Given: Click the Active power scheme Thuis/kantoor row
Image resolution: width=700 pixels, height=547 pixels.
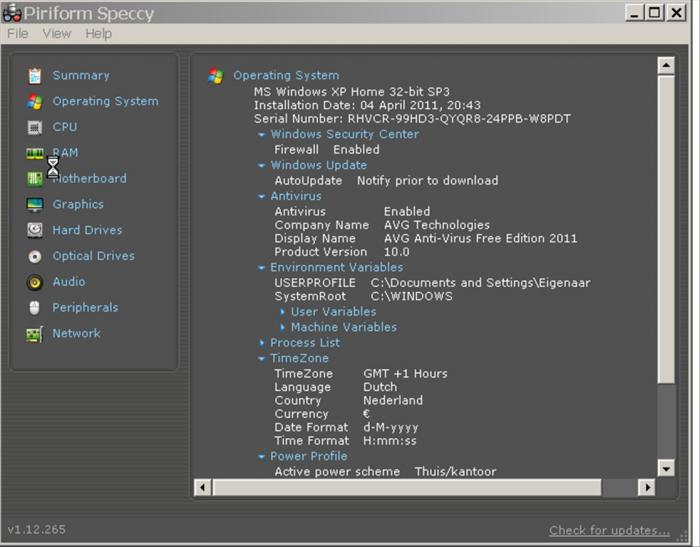Looking at the screenshot, I should pyautogui.click(x=385, y=472).
